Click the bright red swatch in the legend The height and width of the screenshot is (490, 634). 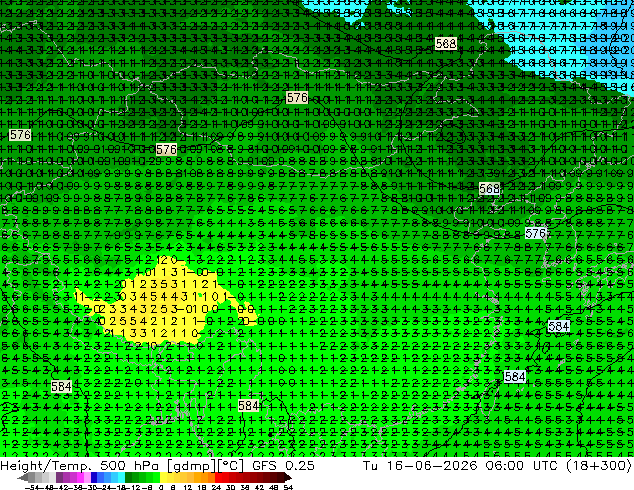[x=219, y=478]
